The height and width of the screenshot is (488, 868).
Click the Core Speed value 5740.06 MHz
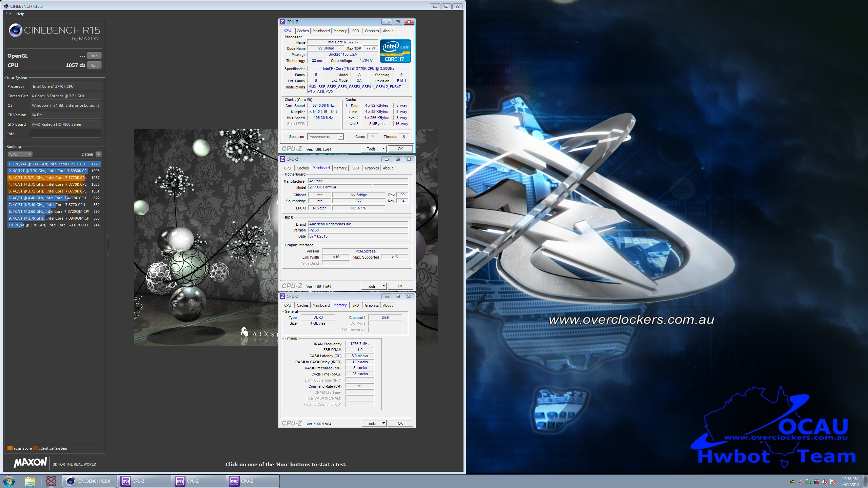click(323, 106)
